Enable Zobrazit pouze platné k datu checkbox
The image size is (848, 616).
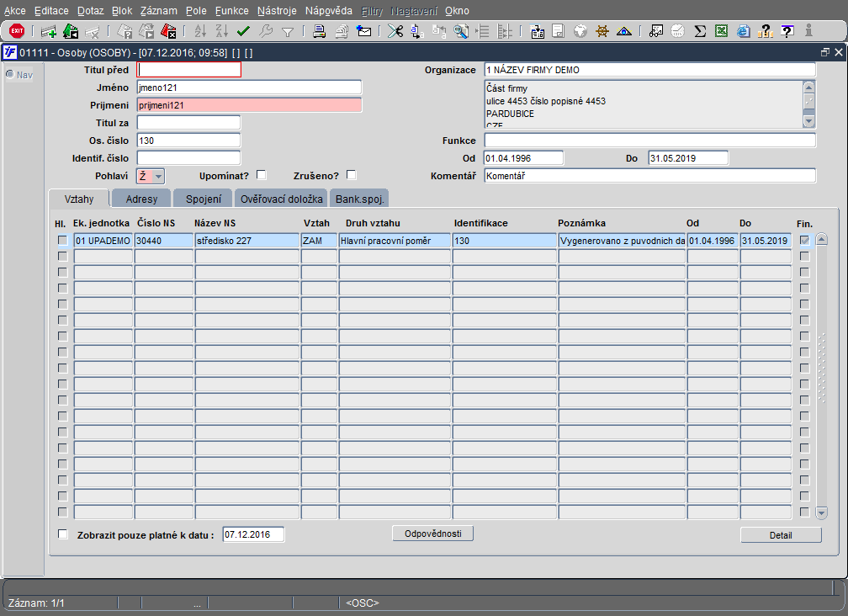click(63, 534)
